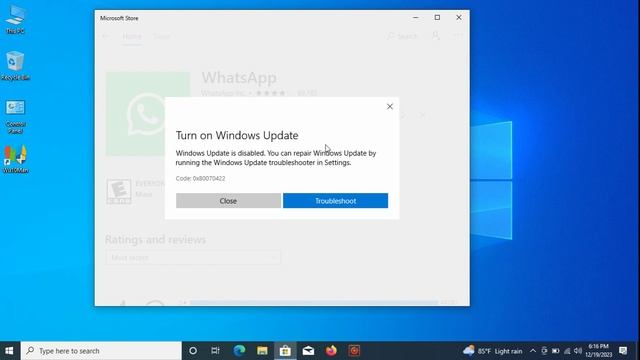The width and height of the screenshot is (640, 360).
Task: Open the WUSMan desktop shortcut
Action: pyautogui.click(x=16, y=159)
